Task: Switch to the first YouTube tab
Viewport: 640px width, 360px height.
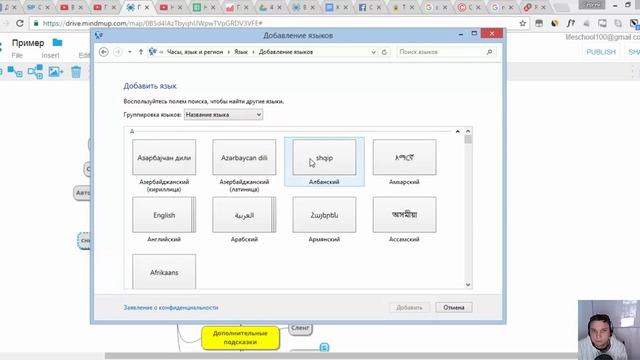Action: 71,7
